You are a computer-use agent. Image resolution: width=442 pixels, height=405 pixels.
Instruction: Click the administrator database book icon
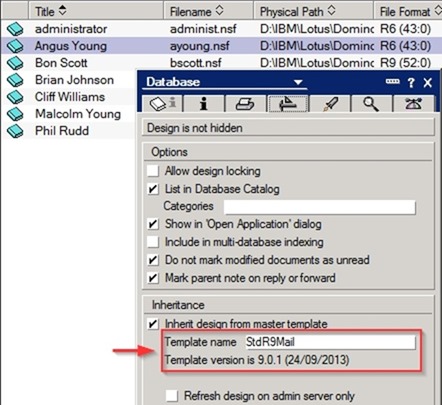pyautogui.click(x=15, y=29)
